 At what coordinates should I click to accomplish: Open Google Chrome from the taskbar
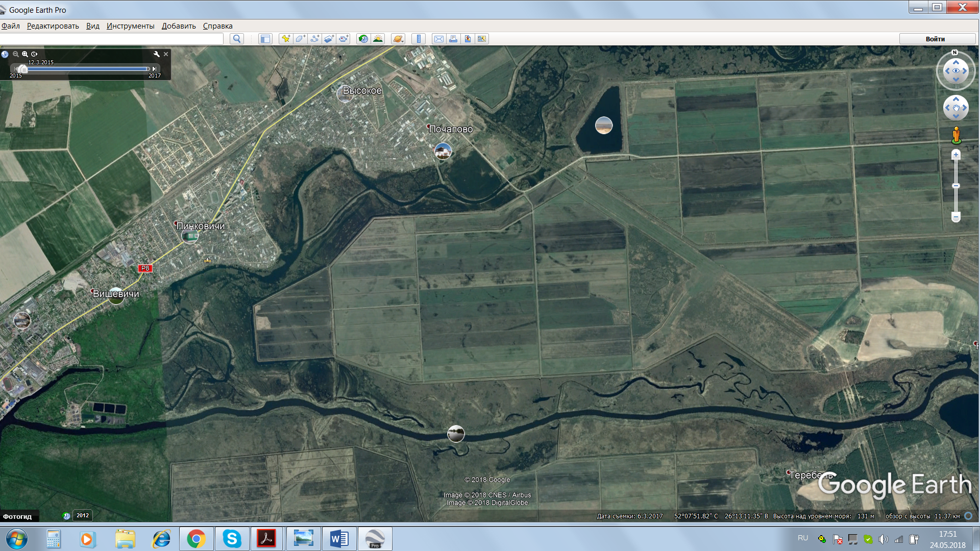tap(196, 539)
